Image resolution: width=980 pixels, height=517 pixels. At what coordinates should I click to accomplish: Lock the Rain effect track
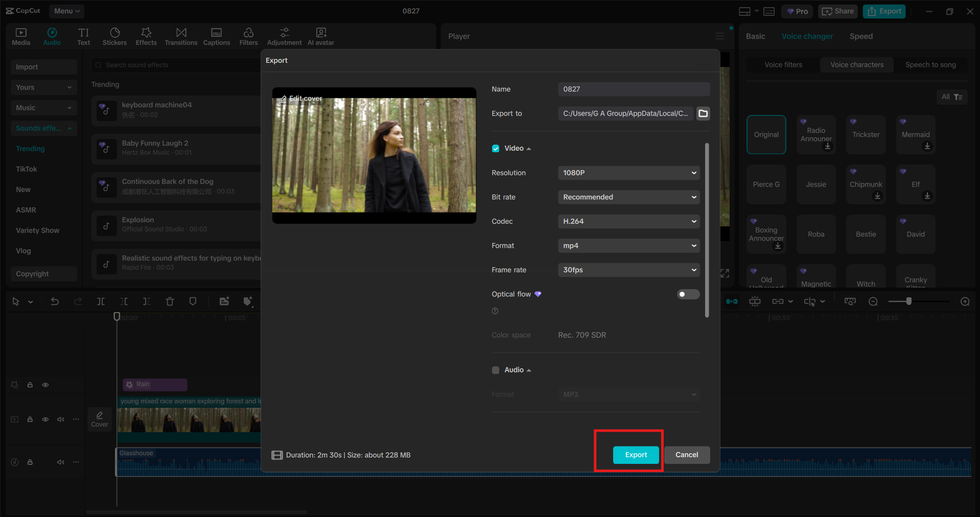pos(30,385)
